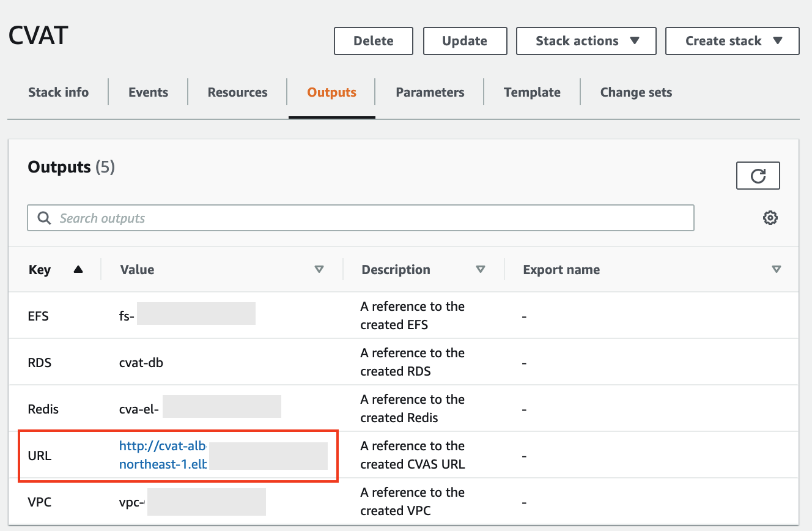This screenshot has width=812, height=531.
Task: Go to the Resources tab
Action: pos(237,92)
